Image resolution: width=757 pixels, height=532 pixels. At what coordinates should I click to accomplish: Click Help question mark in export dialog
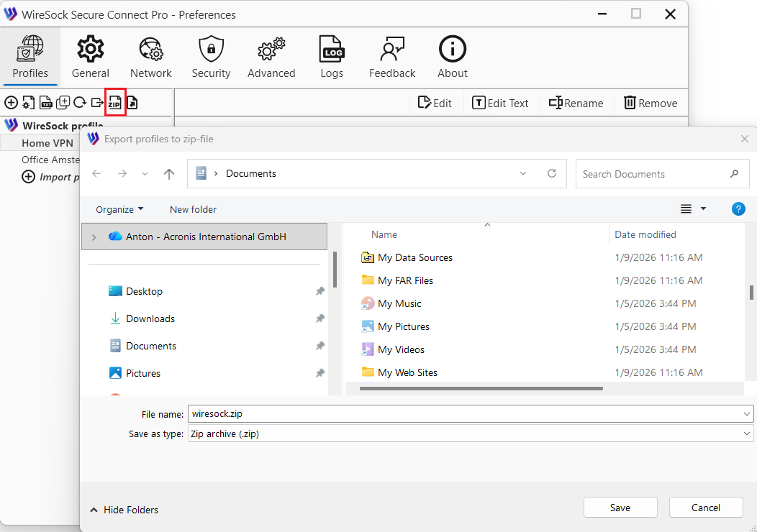point(738,209)
